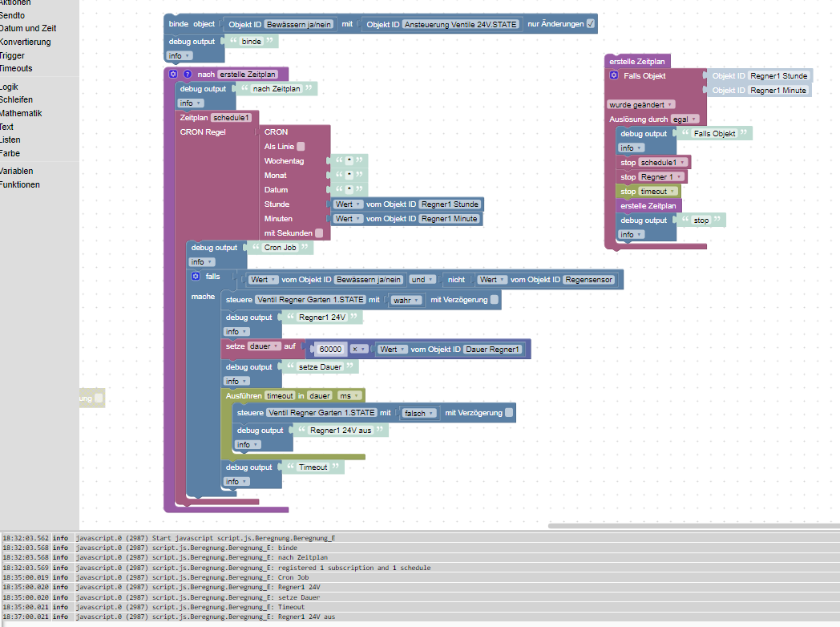Open the 'falsch' value dropdown
This screenshot has width=840, height=627.
419,413
